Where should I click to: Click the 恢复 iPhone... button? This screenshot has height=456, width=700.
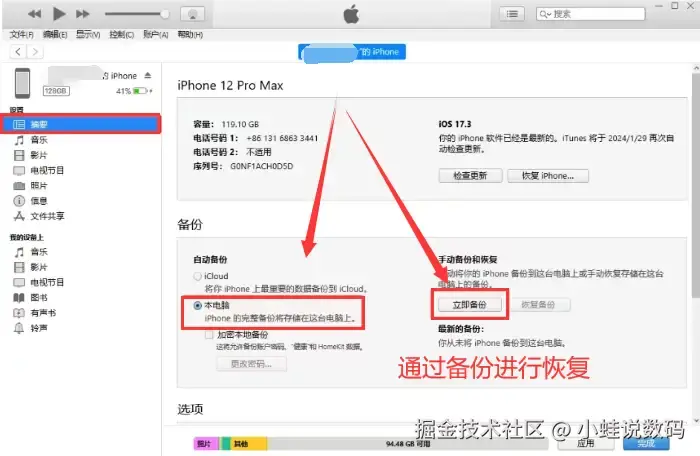click(548, 176)
